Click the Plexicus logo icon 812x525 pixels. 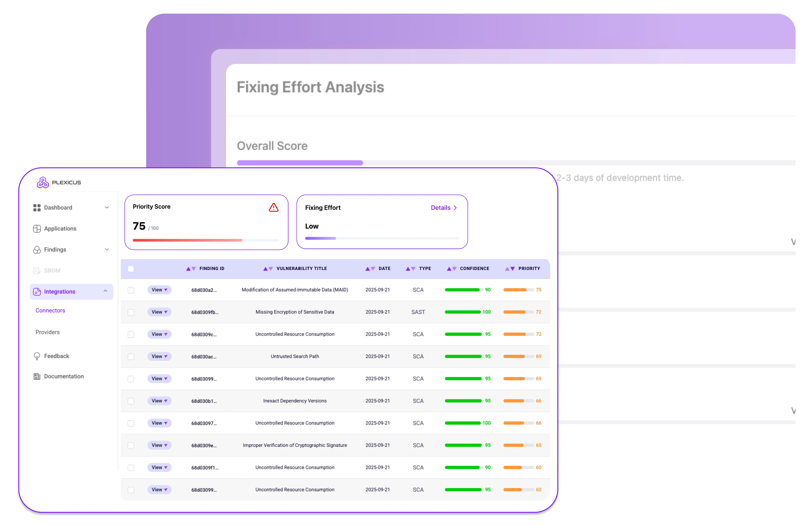pyautogui.click(x=43, y=182)
